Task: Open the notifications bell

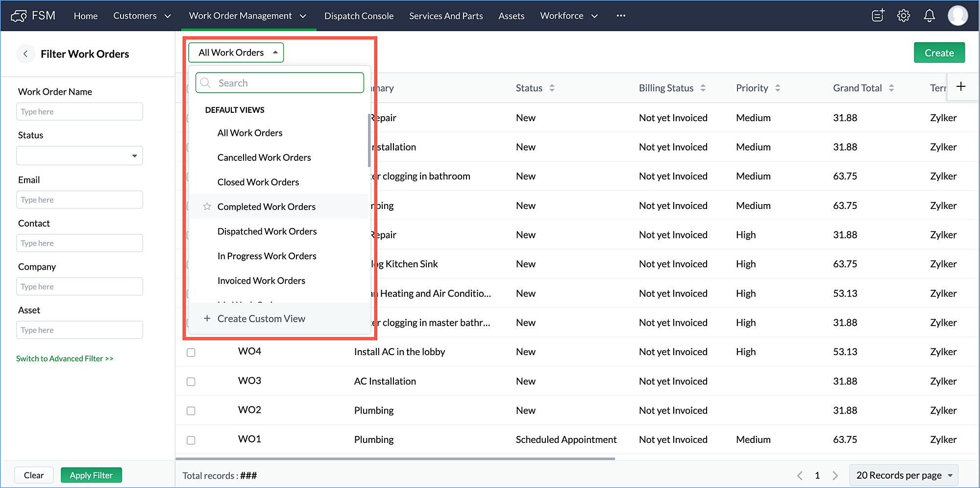Action: click(x=929, y=16)
